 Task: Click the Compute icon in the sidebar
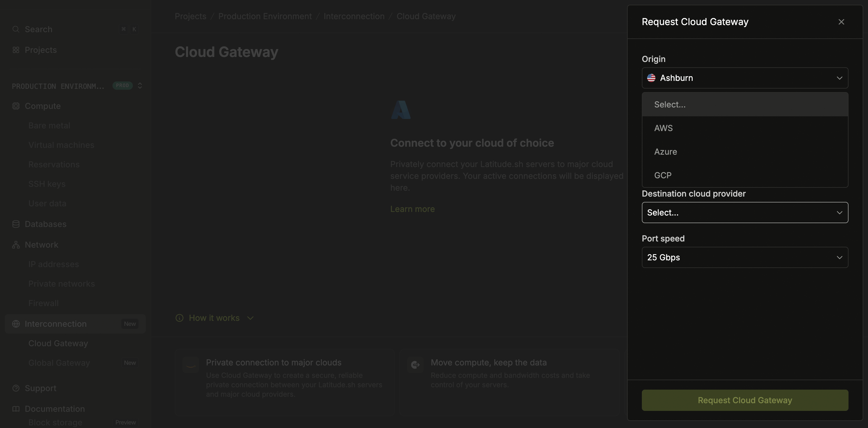(16, 106)
